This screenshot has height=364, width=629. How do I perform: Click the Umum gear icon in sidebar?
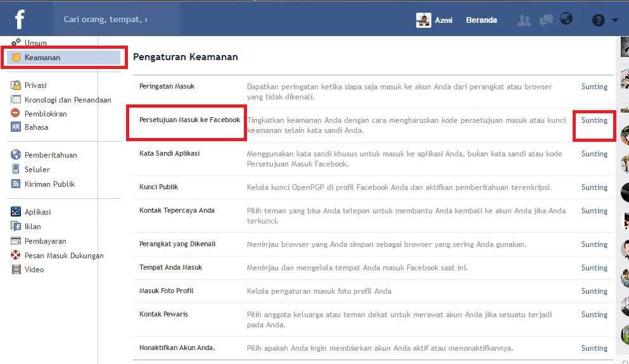click(16, 42)
